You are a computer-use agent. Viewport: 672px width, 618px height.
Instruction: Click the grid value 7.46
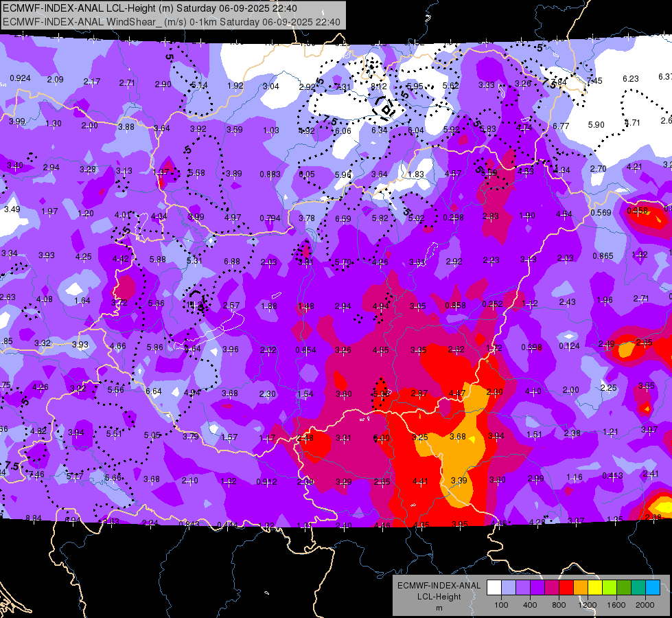pyautogui.click(x=36, y=474)
